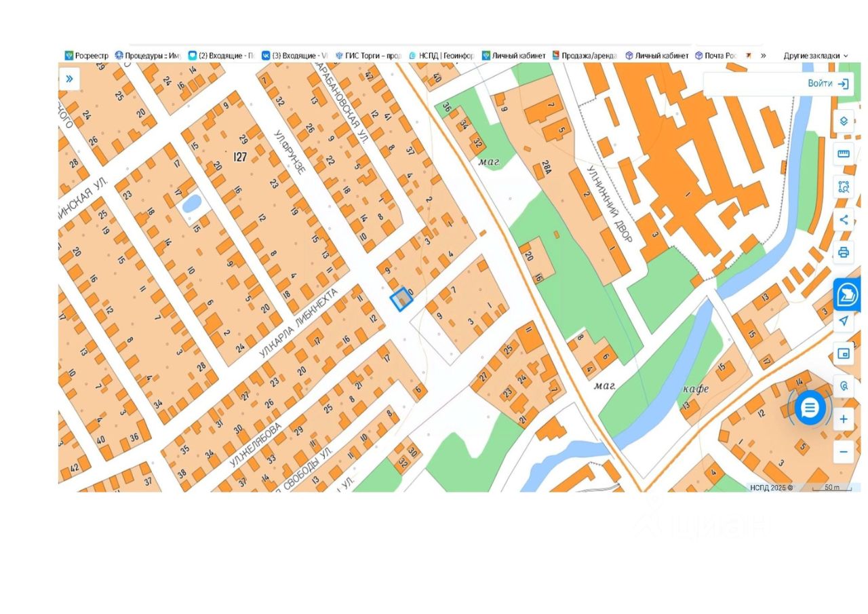Image resolution: width=868 pixels, height=614 pixels.
Task: Zoom in on the map
Action: tap(844, 419)
